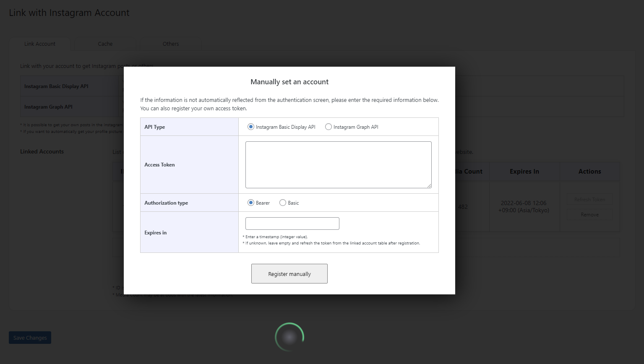The image size is (644, 364).
Task: Click the Remove account button
Action: coord(590,215)
